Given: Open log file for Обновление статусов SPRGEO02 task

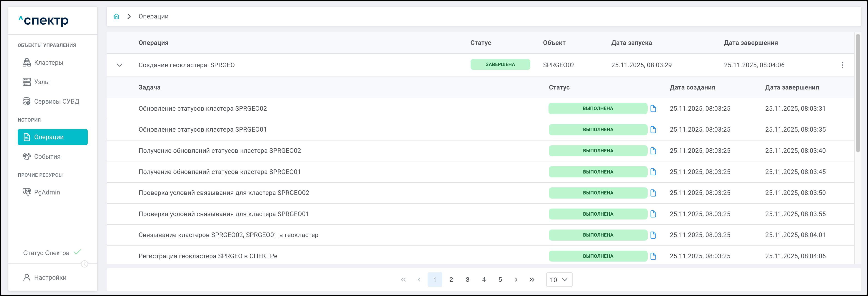Looking at the screenshot, I should (x=653, y=108).
